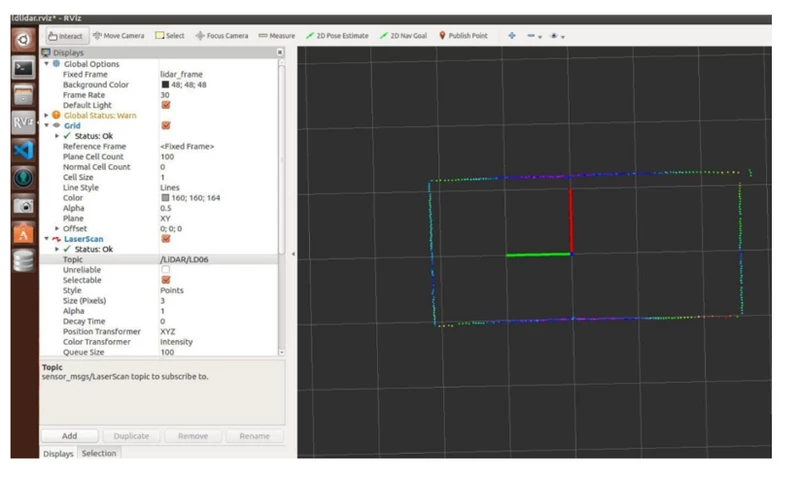Screen dimensions: 800x477
Task: Launch Terminal from the Ubuntu dock
Action: (23, 68)
